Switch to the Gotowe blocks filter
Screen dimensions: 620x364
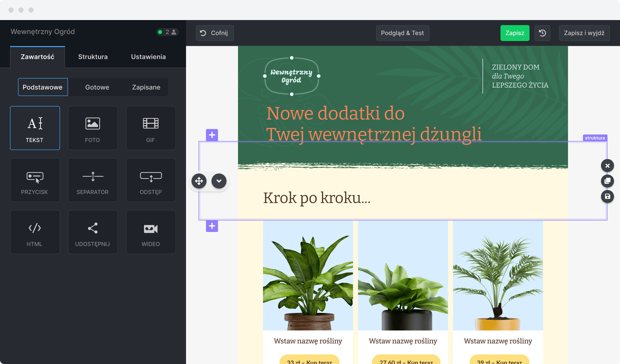click(97, 87)
